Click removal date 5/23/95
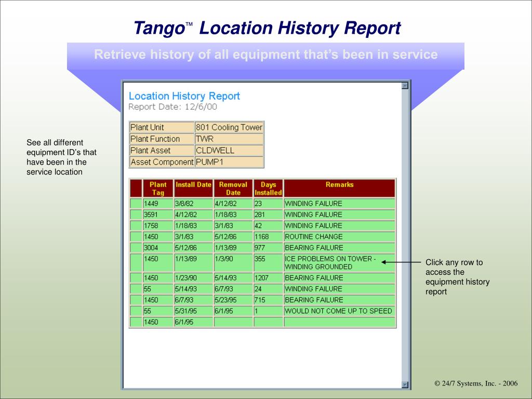Image resolution: width=532 pixels, height=399 pixels. pyautogui.click(x=233, y=300)
